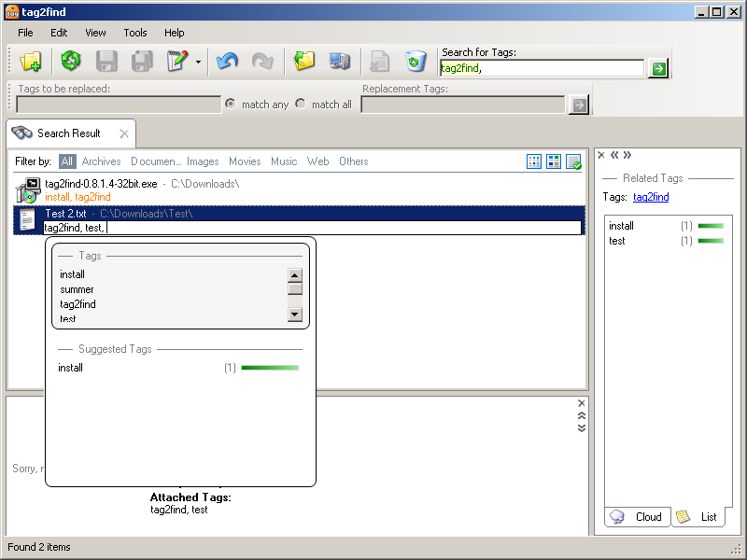Pick suggested tag install
This screenshot has height=560, width=747.
tap(71, 368)
